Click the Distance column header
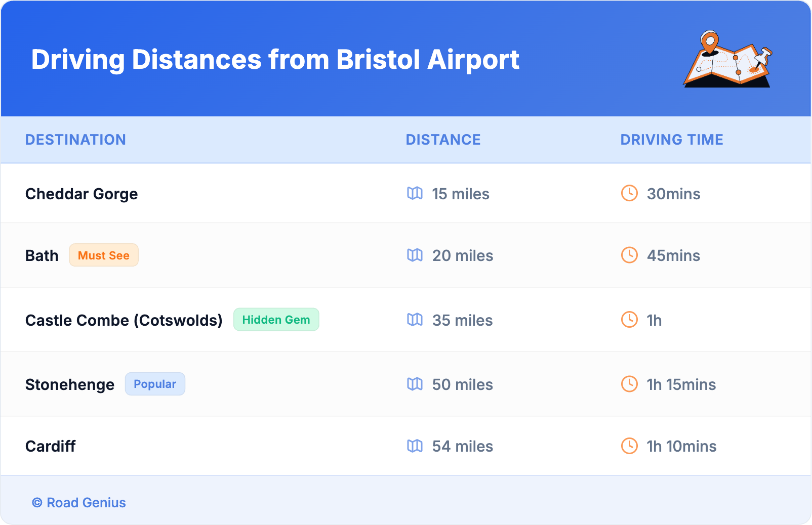 pyautogui.click(x=443, y=140)
